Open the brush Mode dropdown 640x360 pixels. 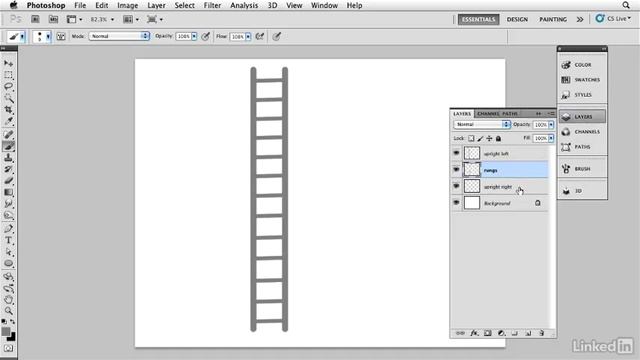coord(119,36)
